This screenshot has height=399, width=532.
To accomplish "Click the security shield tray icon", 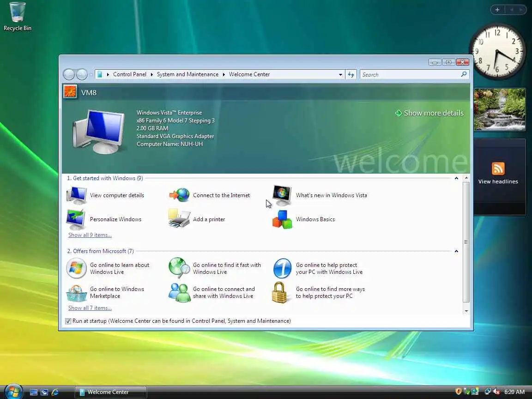I will click(459, 392).
